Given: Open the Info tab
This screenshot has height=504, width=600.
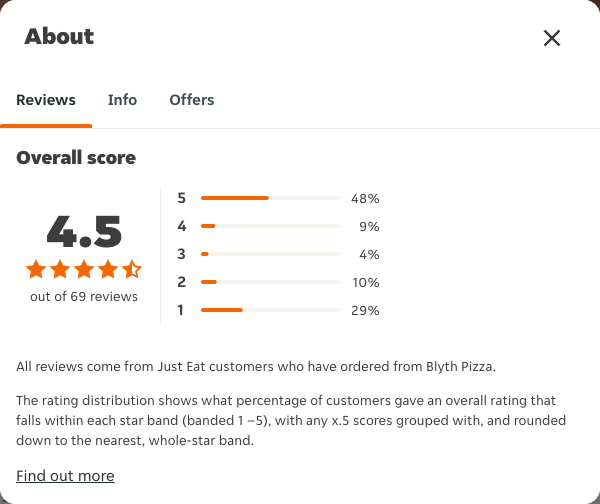Looking at the screenshot, I should pyautogui.click(x=122, y=100).
